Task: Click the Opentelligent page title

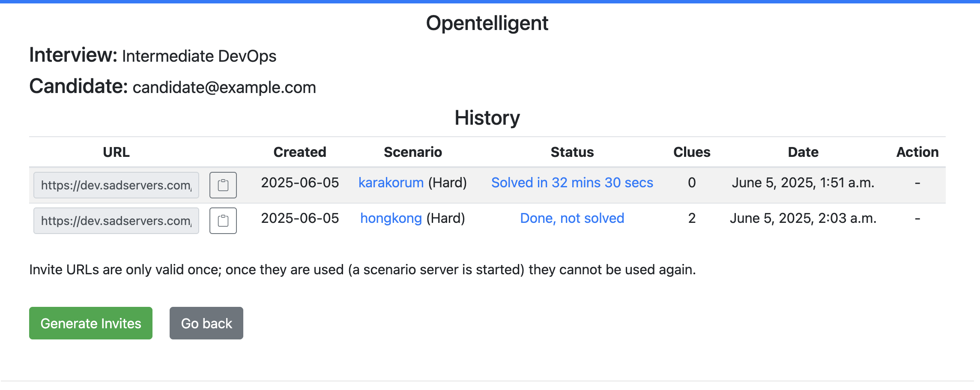Action: point(487,23)
